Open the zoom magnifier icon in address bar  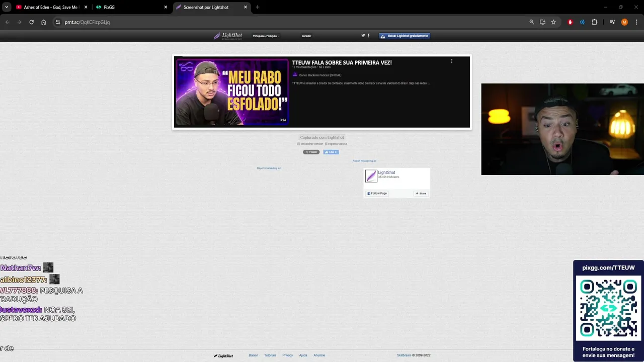click(532, 22)
